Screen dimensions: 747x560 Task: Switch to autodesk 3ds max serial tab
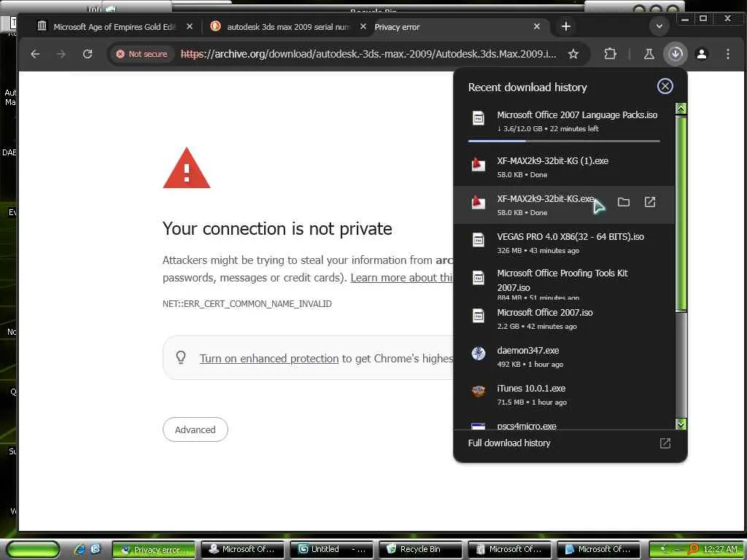tap(287, 27)
